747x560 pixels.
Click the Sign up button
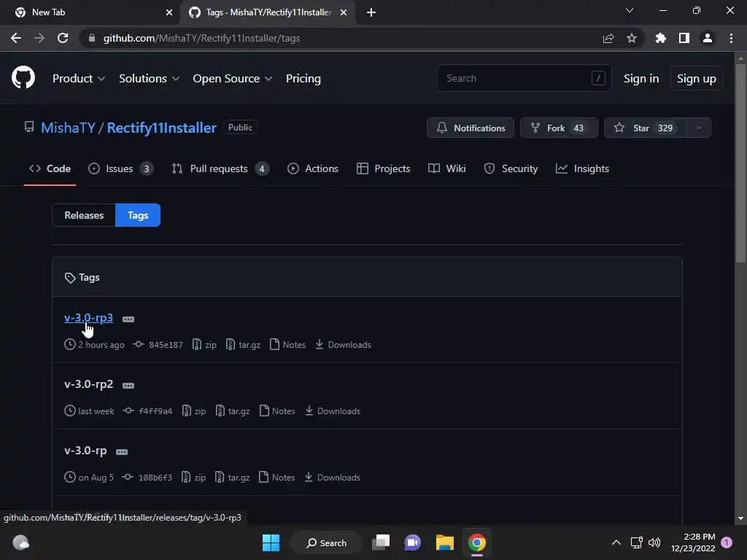point(696,79)
